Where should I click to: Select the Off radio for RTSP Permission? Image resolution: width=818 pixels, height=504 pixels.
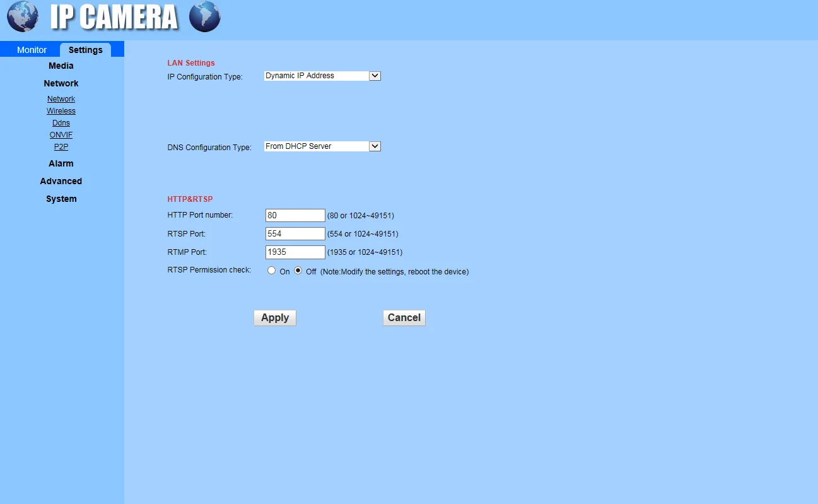coord(298,271)
